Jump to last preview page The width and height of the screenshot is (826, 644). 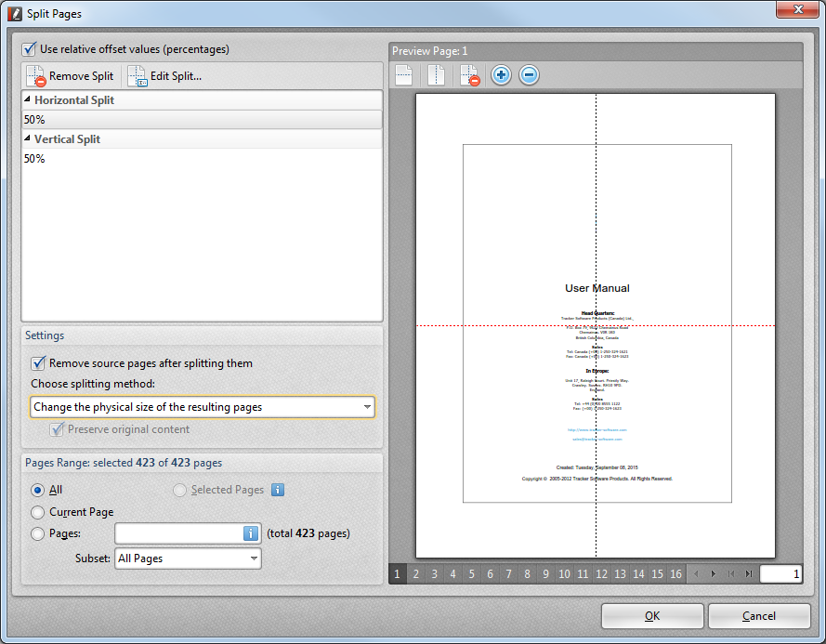[x=749, y=574]
